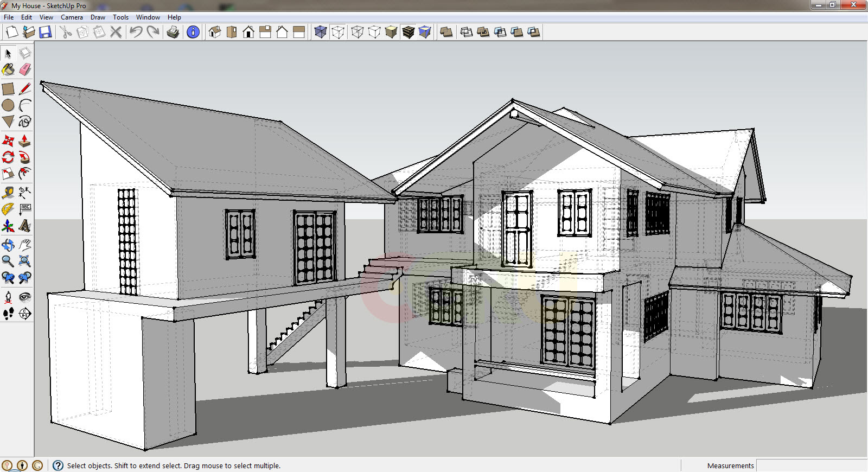Image resolution: width=868 pixels, height=472 pixels.
Task: Open the File menu
Action: tap(9, 17)
